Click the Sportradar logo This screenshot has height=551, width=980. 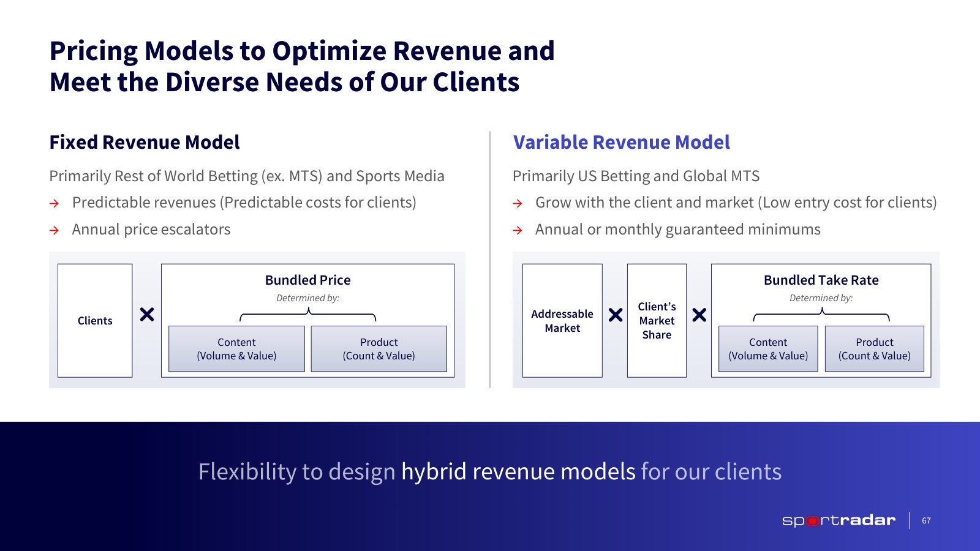[x=839, y=520]
